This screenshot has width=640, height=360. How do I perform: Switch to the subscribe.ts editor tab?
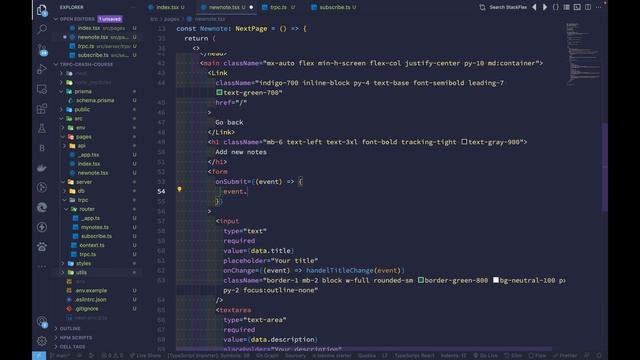coord(334,7)
